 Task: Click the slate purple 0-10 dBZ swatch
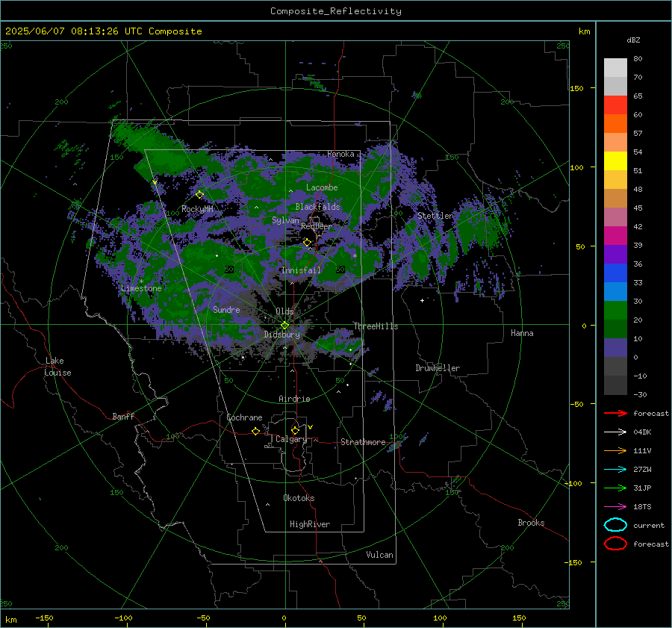(x=615, y=348)
